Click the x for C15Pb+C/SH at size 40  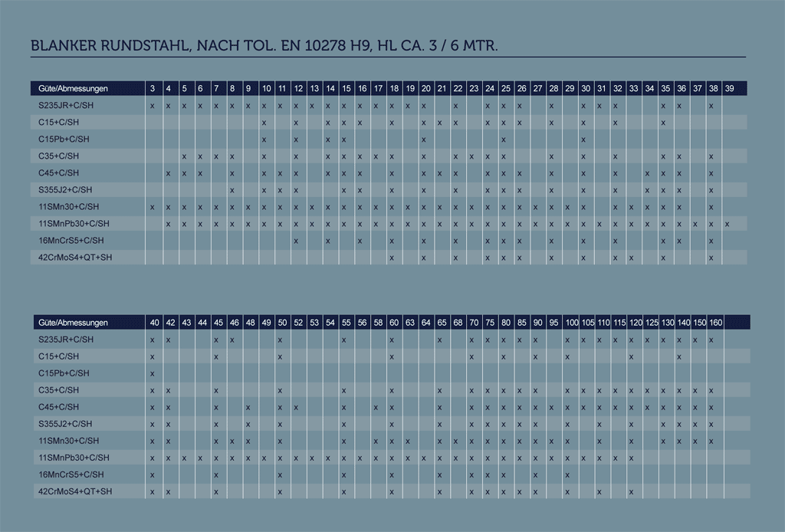click(x=153, y=373)
